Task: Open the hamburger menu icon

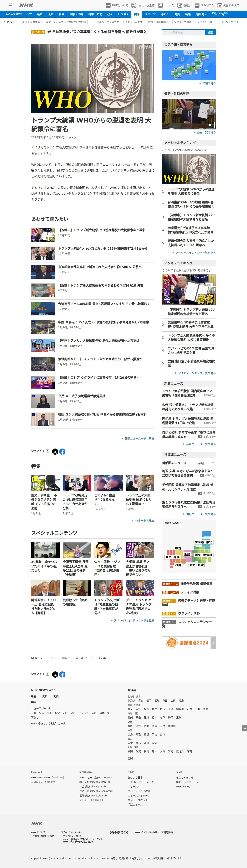Action: tap(10, 5)
